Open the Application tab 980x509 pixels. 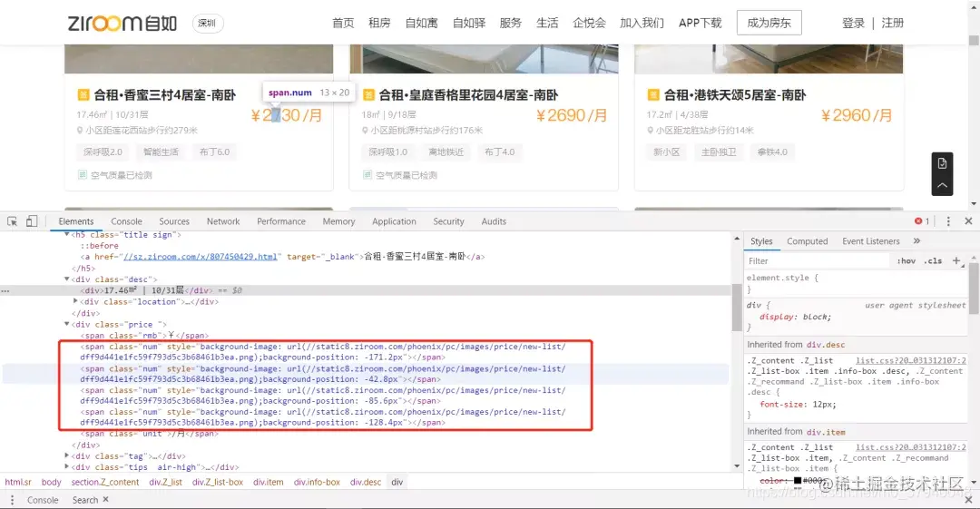pyautogui.click(x=394, y=221)
